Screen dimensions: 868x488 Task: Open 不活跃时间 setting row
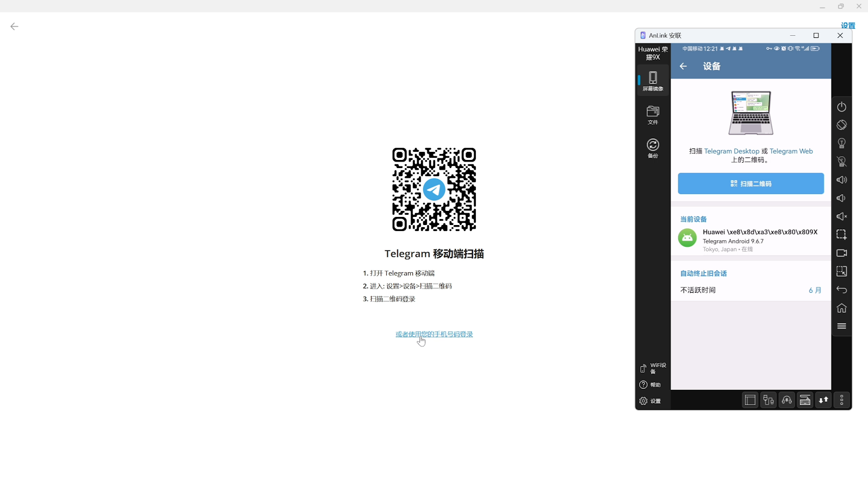751,290
